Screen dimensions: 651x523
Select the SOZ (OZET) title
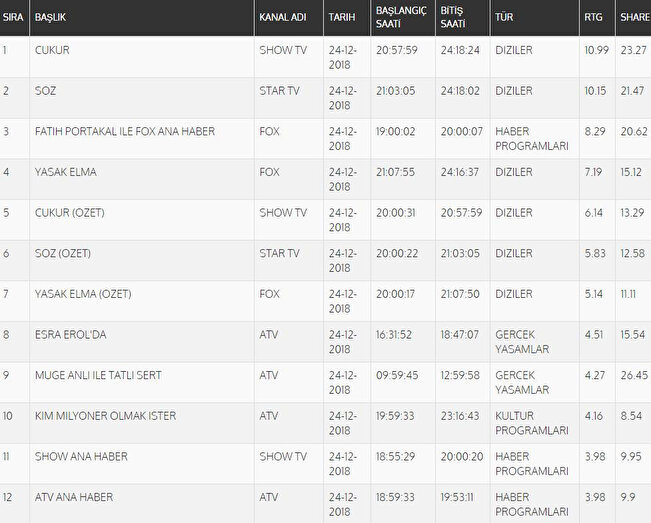click(63, 253)
